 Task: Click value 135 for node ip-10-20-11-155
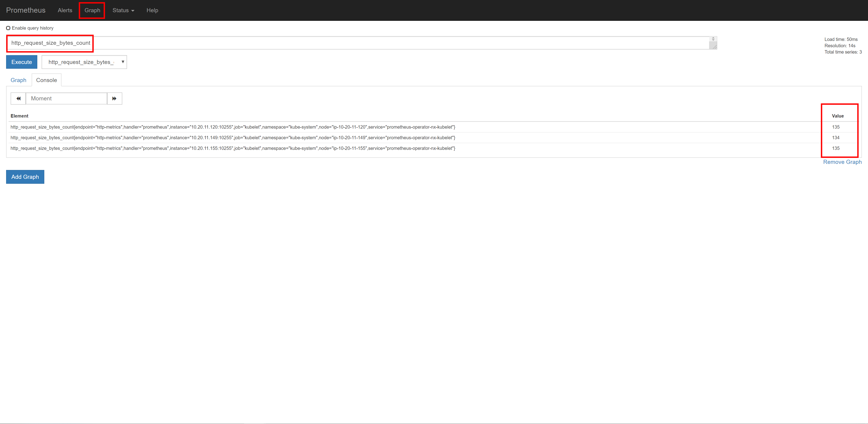point(836,148)
